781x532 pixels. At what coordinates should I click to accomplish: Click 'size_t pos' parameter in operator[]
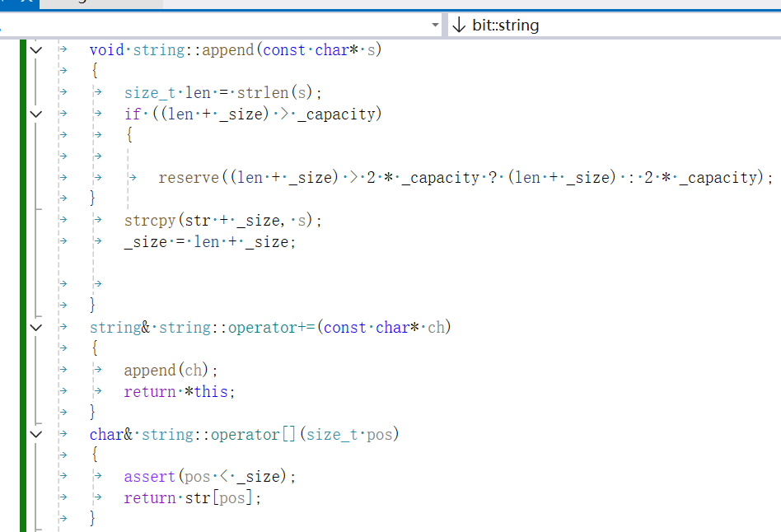click(x=349, y=434)
